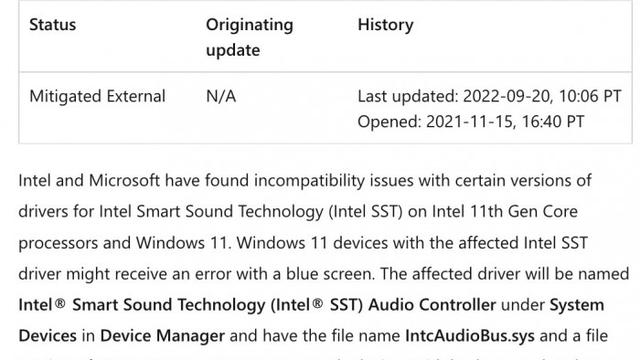
Task: Click the 10:06 PT time value
Action: [x=590, y=96]
